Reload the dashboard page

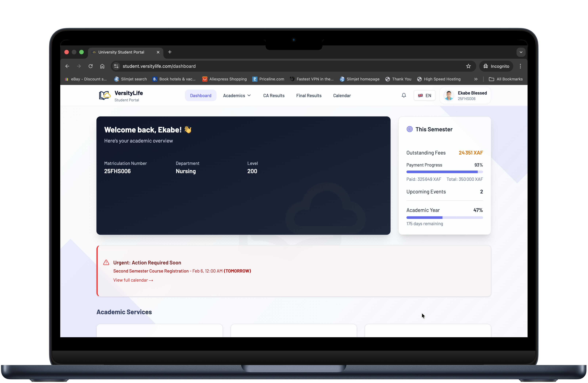(x=90, y=66)
